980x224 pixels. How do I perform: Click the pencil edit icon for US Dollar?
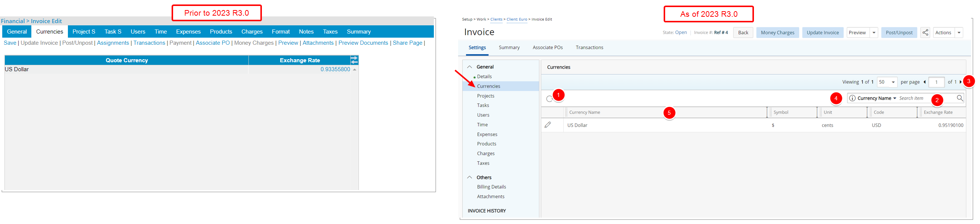tap(548, 125)
